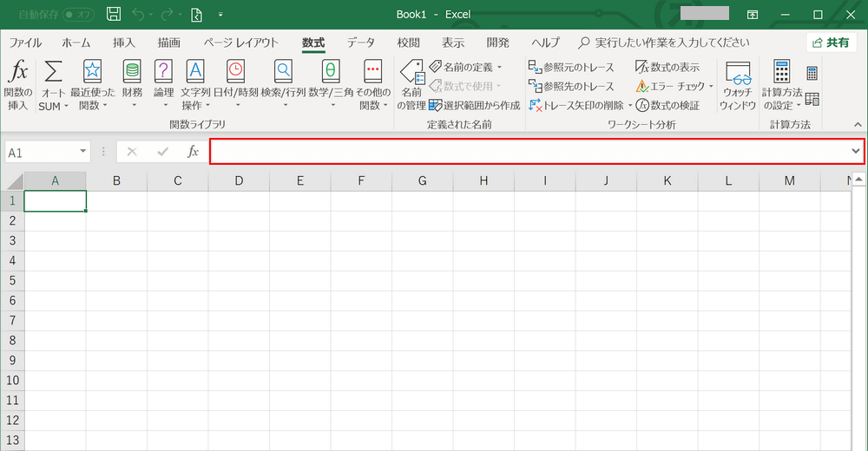Click 名前の定義 tag icon

tap(435, 67)
